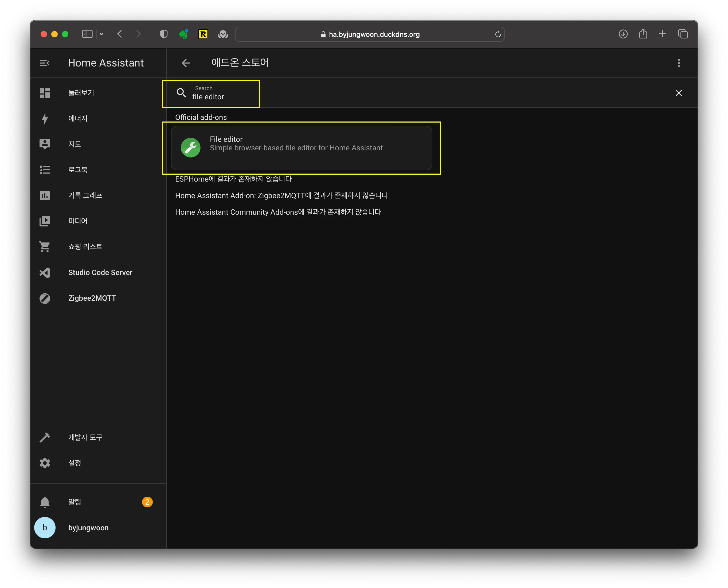Open the Safari share menu

pos(643,34)
